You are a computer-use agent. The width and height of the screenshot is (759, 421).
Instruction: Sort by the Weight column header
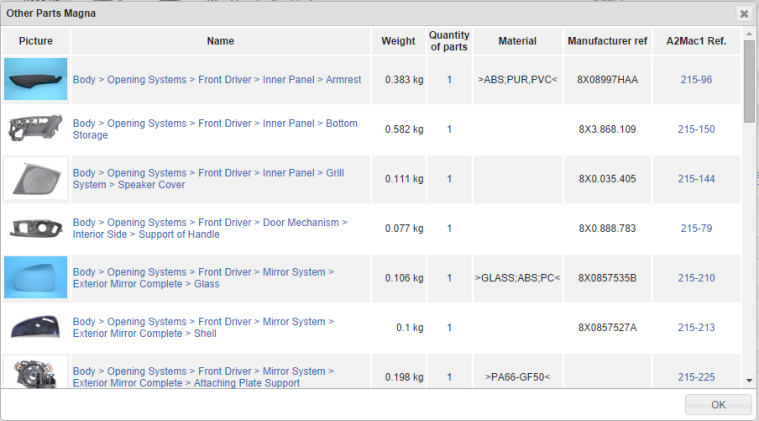[x=398, y=41]
